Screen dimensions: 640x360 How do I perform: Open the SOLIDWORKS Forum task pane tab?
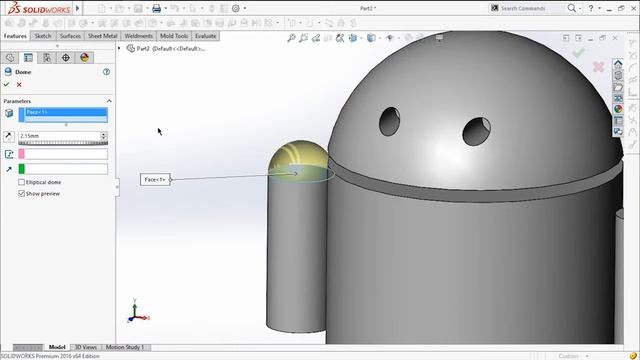pos(618,131)
